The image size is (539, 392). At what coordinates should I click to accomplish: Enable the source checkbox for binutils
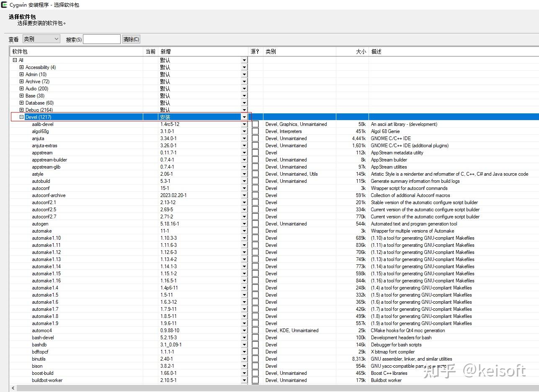(x=255, y=359)
